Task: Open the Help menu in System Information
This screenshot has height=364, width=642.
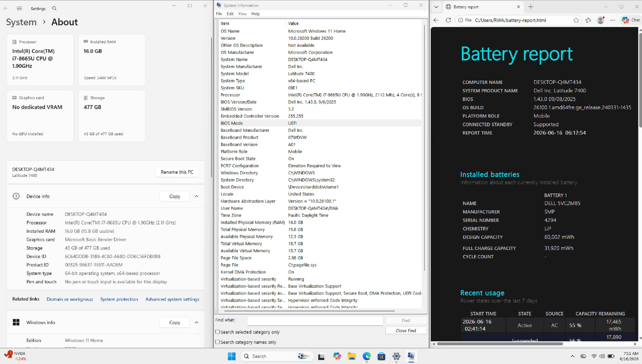Action: click(256, 14)
